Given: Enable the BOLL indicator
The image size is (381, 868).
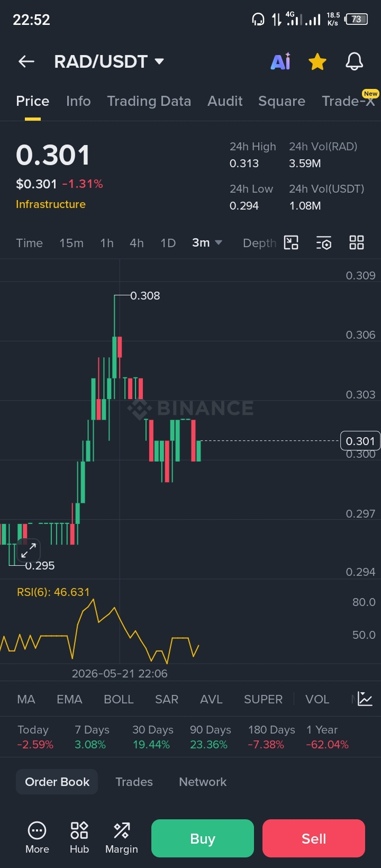Looking at the screenshot, I should tap(119, 699).
